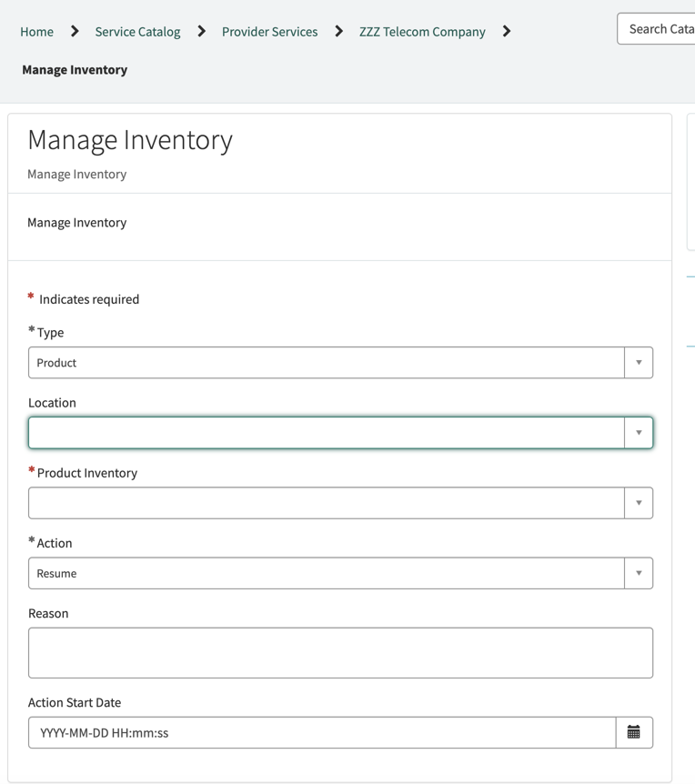This screenshot has width=695, height=784.
Task: Click the Action Start Date input field
Action: pyautogui.click(x=322, y=732)
